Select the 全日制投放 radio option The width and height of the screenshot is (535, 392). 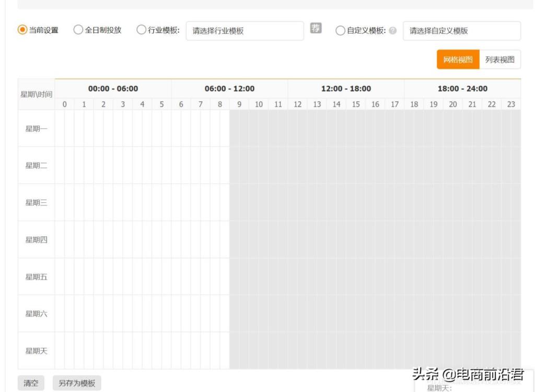click(78, 30)
